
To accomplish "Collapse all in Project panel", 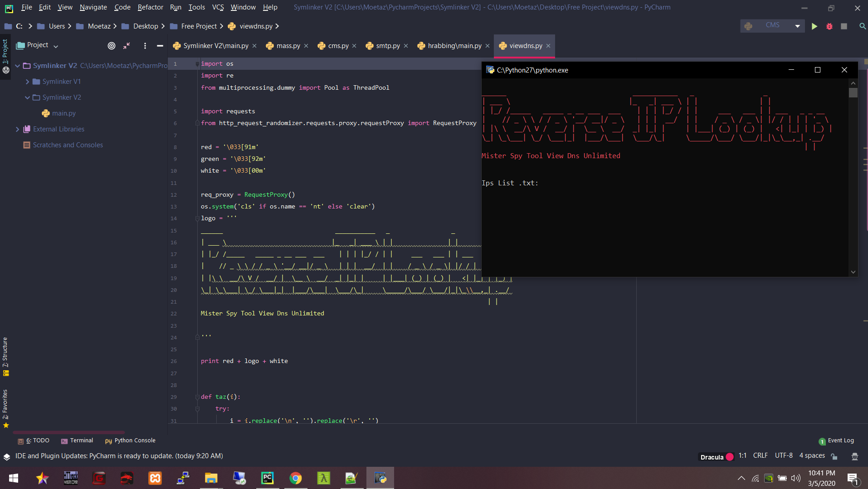I will click(127, 46).
